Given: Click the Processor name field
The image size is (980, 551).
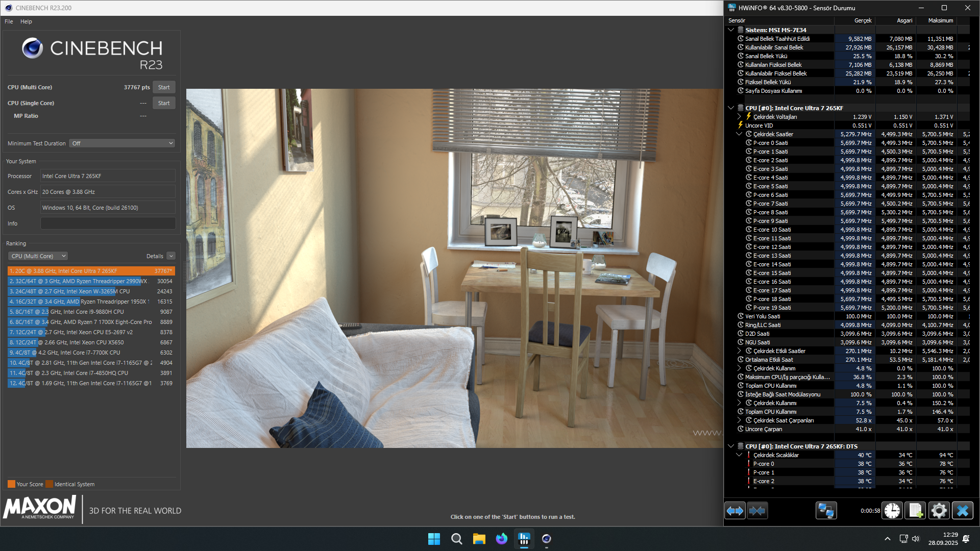Looking at the screenshot, I should (x=108, y=176).
